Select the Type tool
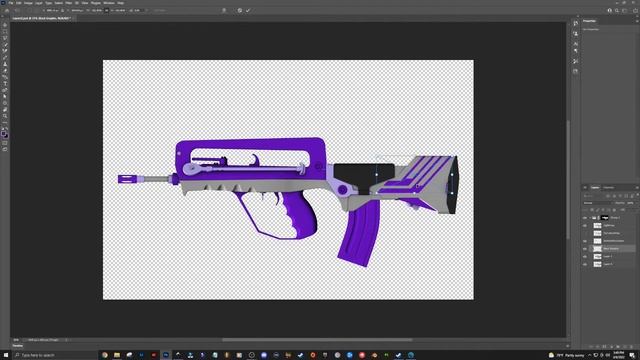The image size is (640, 360). pos(5,83)
